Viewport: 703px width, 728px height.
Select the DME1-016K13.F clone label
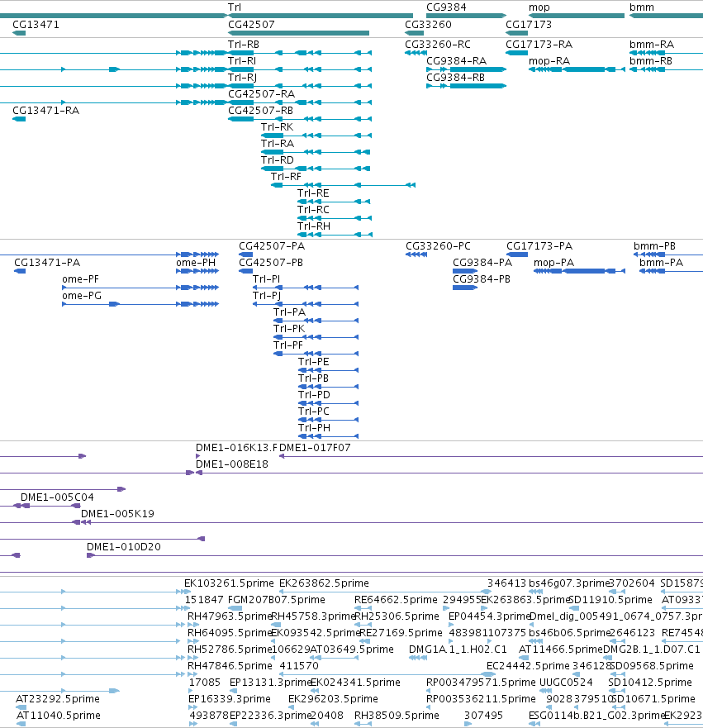point(236,448)
